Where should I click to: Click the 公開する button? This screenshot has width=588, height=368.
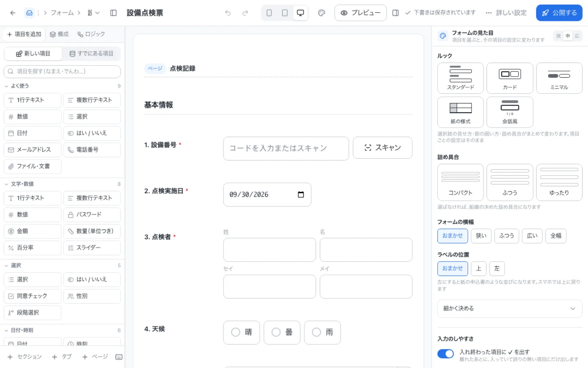[x=559, y=13]
